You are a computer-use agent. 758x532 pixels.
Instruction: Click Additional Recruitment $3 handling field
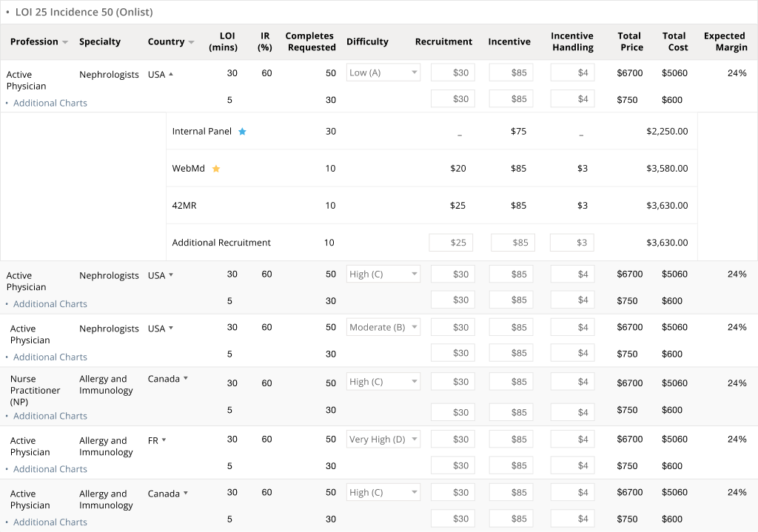pos(572,243)
